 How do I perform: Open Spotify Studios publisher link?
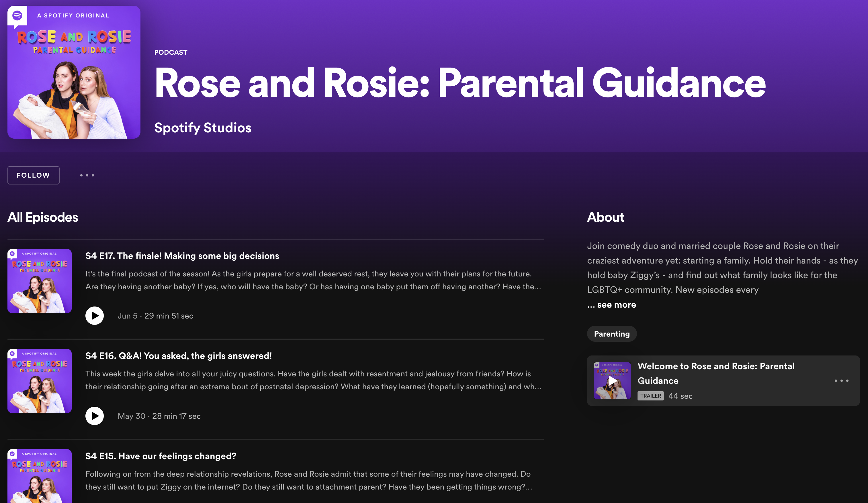[203, 128]
